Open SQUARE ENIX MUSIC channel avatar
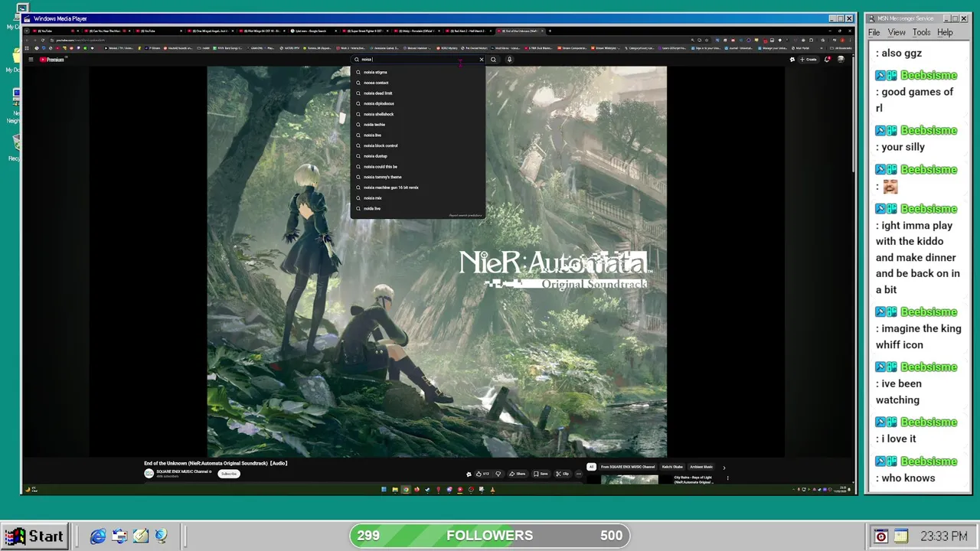 coord(149,474)
